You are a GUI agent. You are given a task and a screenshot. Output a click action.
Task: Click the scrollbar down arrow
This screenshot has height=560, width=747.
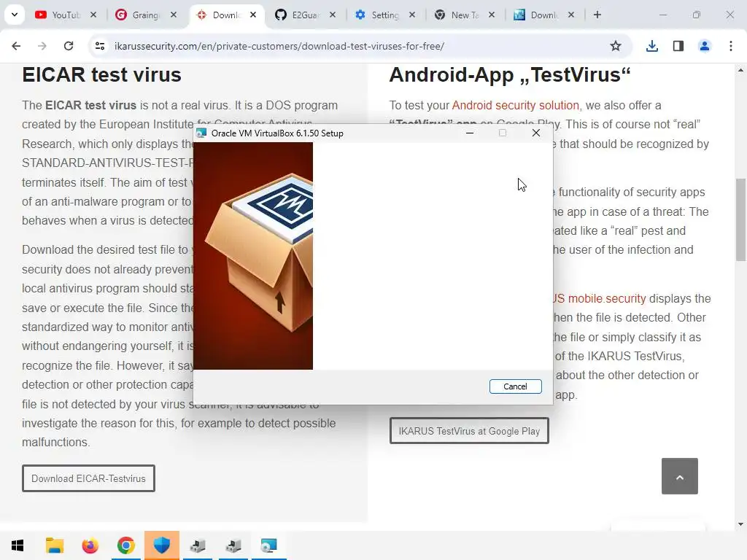(x=741, y=524)
